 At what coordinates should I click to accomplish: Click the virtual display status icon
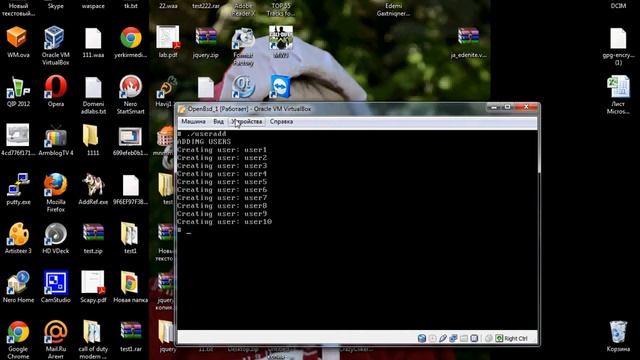coord(474,338)
